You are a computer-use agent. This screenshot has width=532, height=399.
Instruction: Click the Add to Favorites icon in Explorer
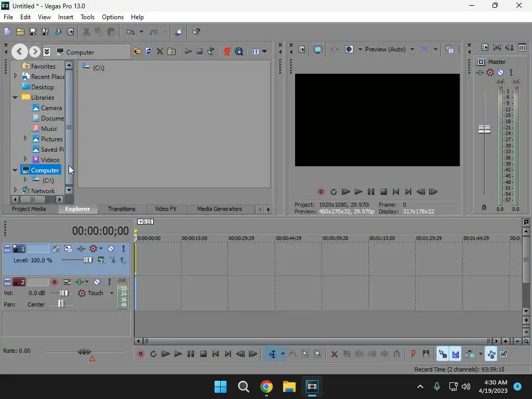(x=171, y=51)
